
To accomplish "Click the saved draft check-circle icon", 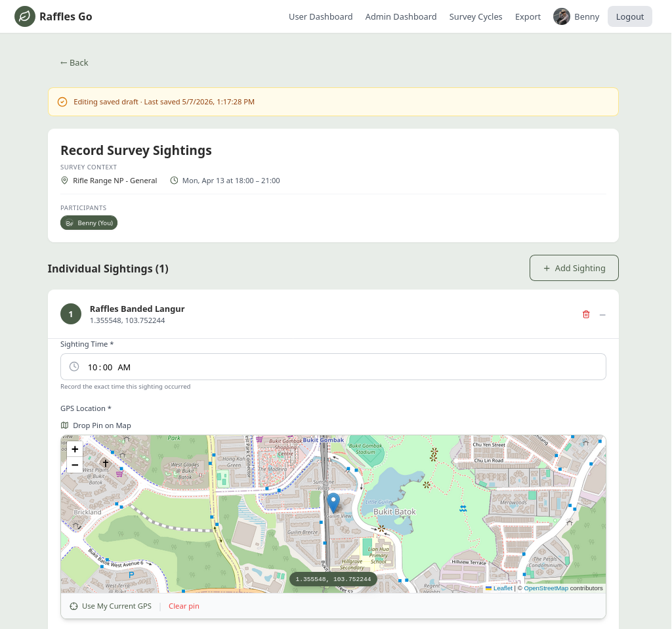I will tap(62, 102).
